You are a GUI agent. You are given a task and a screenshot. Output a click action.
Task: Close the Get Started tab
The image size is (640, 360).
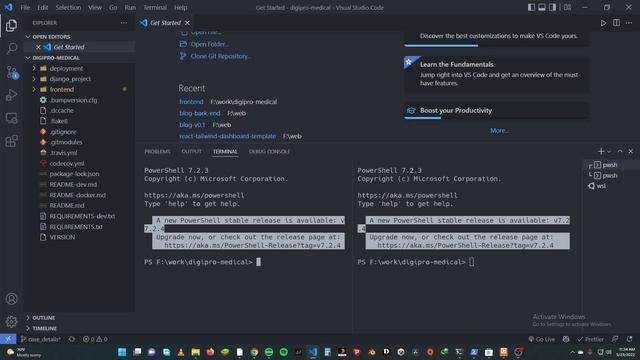[x=187, y=23]
